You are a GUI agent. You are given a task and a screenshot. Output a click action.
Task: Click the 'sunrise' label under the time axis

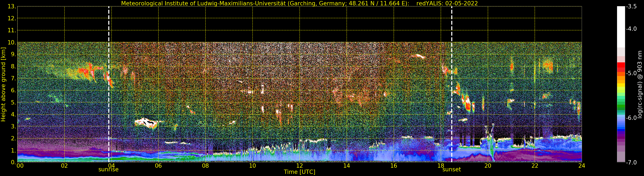(108, 170)
